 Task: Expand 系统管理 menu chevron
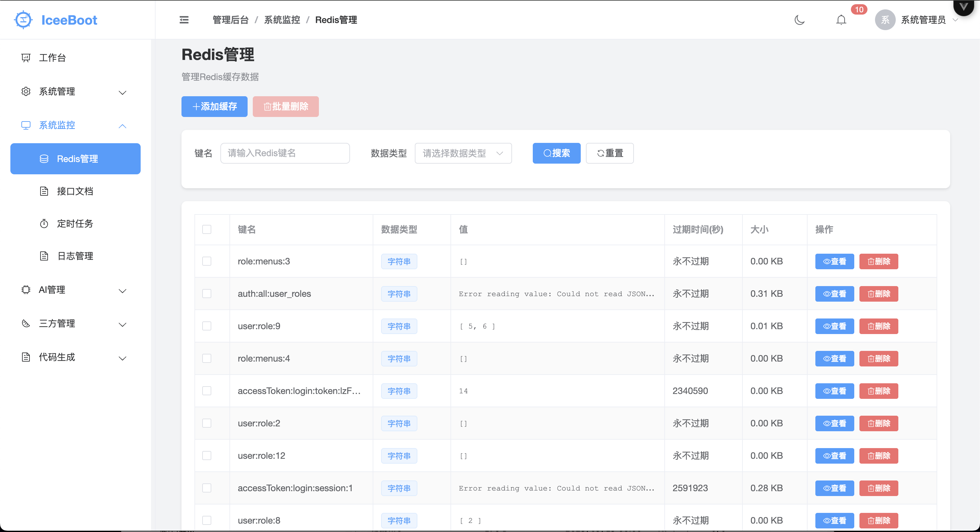122,92
